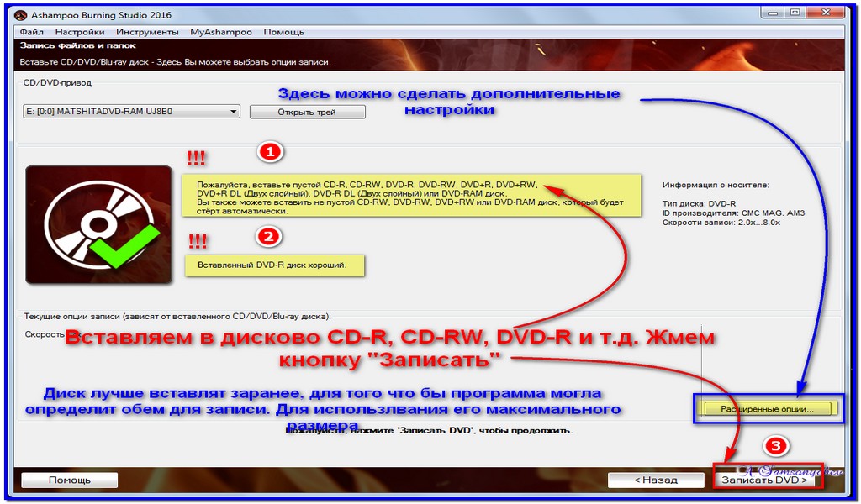Click the 'CD/DVD-привод' group label

57,83
